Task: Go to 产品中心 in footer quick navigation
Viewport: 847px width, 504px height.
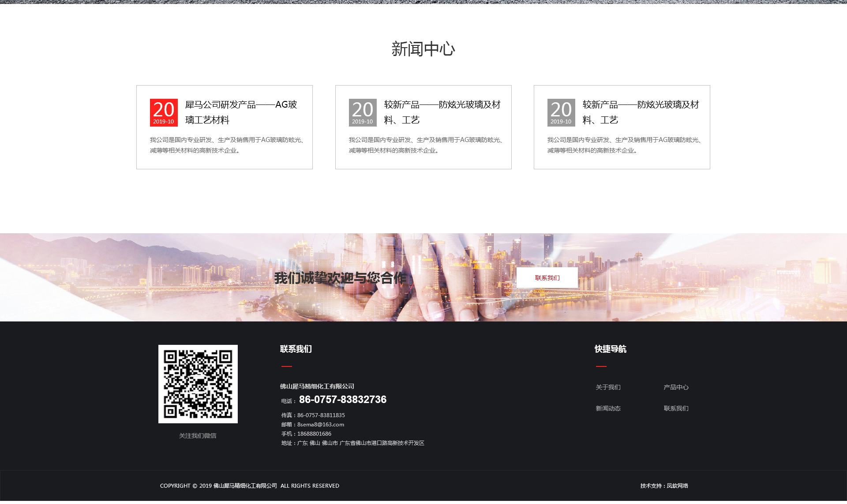Action: click(676, 387)
